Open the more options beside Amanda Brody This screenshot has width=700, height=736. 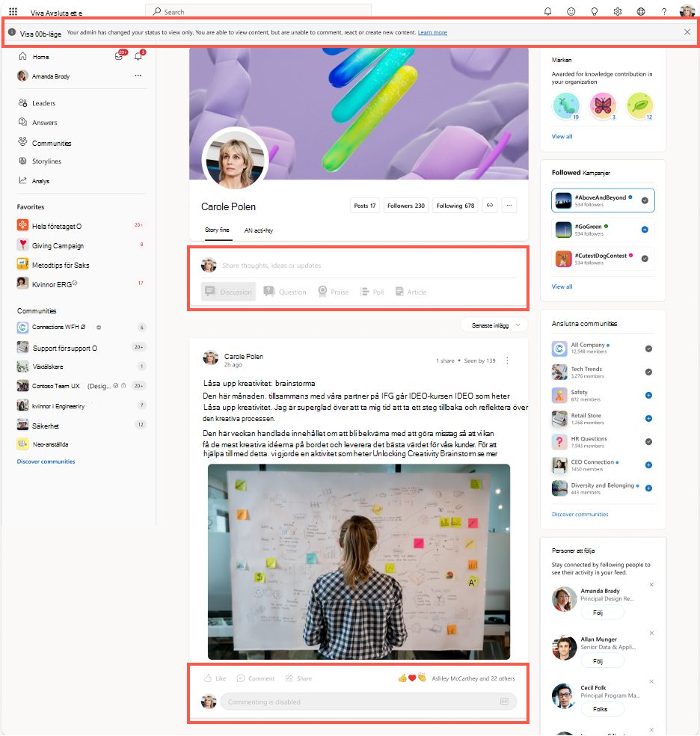(x=138, y=76)
